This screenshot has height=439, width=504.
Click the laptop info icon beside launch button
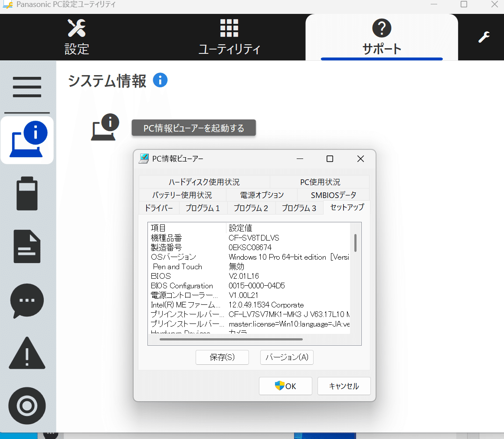coord(105,128)
